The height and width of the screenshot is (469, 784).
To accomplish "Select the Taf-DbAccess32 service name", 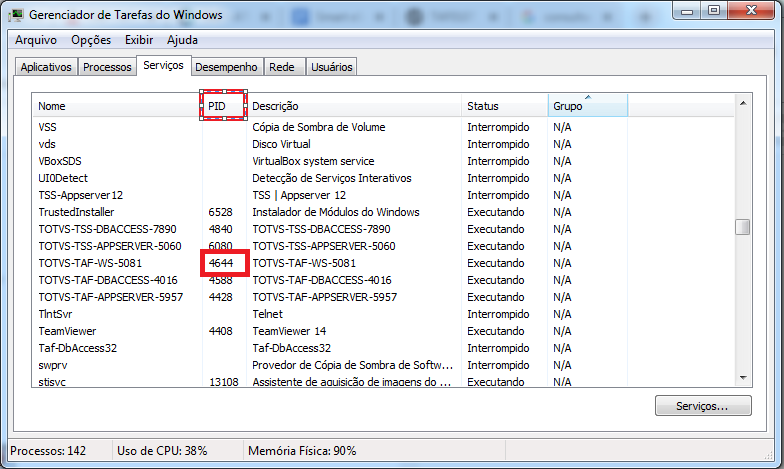I will [x=78, y=348].
